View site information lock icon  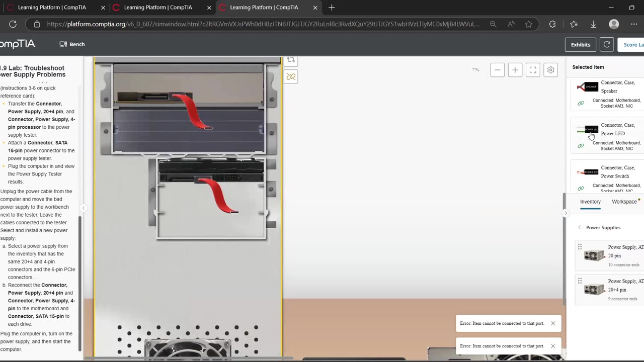click(37, 24)
